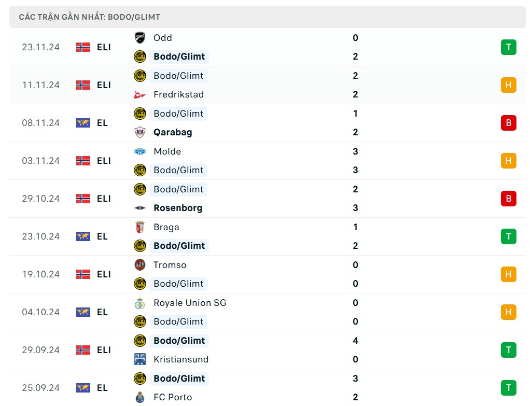532x406 pixels.
Task: Click the Norwegian flag beside the 23.11.24 ELI match
Action: click(82, 47)
